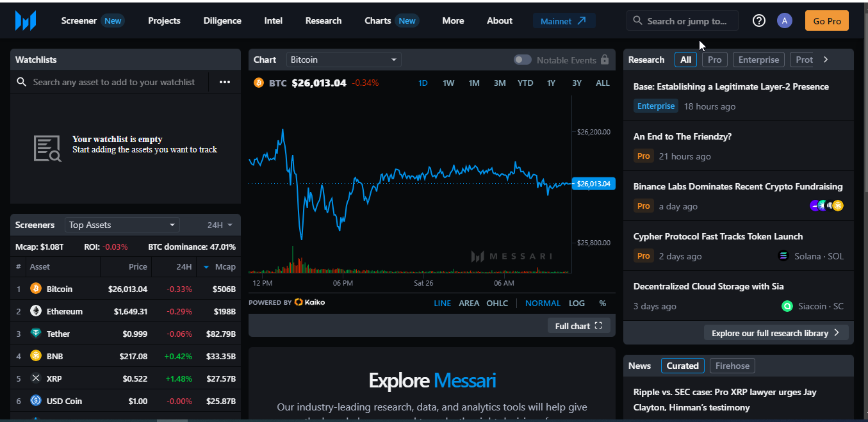Select the All research tab
The image size is (868, 422).
(686, 60)
